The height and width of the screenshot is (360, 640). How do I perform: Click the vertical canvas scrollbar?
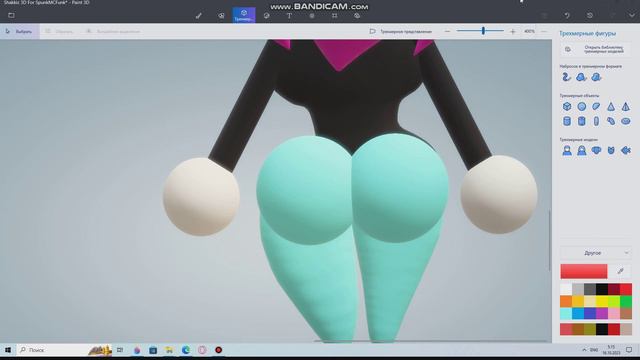549,240
